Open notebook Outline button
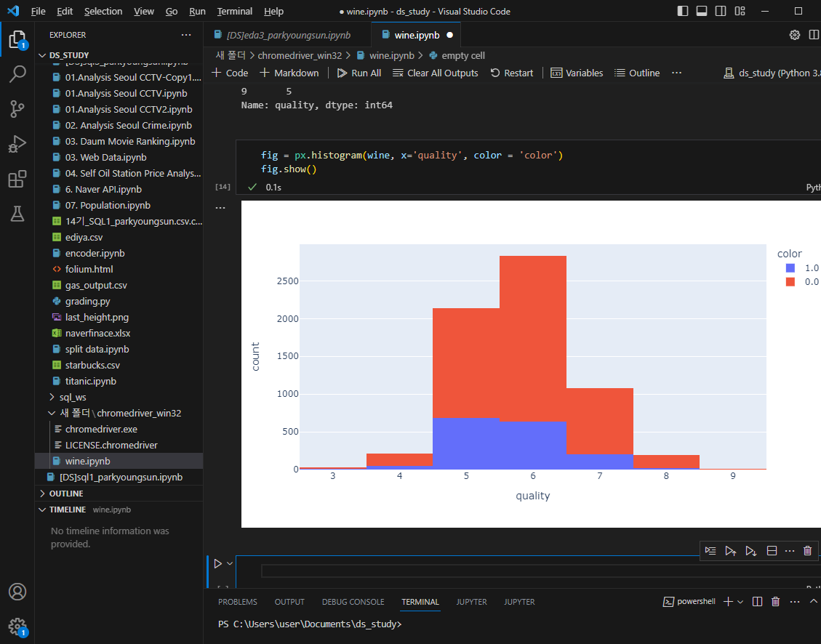The height and width of the screenshot is (644, 821). (637, 73)
